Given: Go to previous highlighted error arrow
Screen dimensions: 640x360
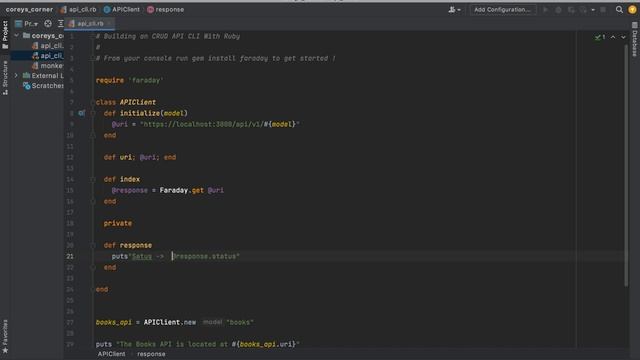Looking at the screenshot, I should tap(613, 37).
